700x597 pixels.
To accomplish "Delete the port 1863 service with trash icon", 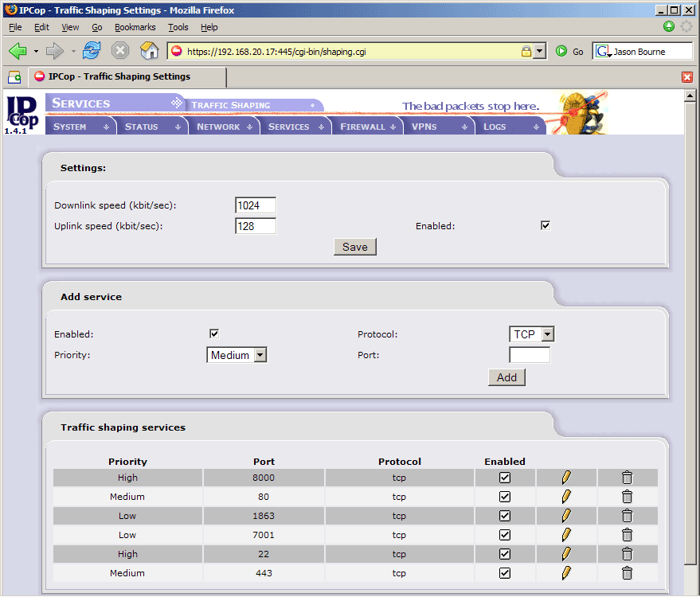I will [627, 516].
